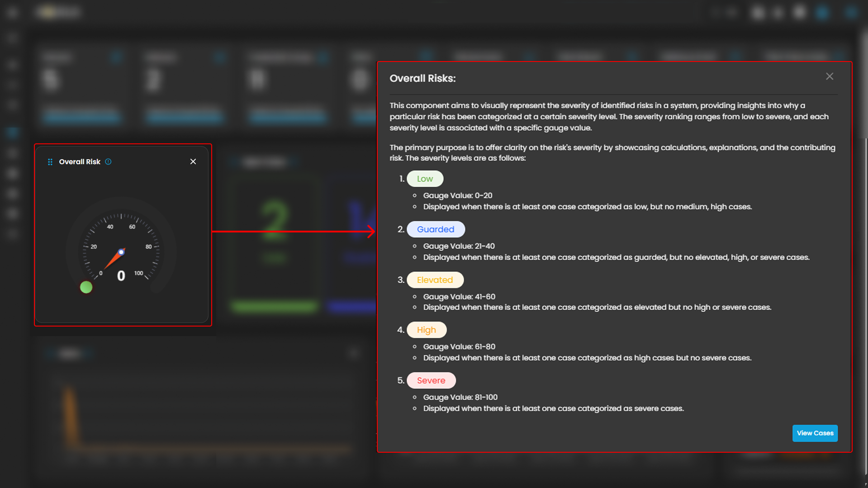Select the blue highlighted sidebar icon
The image size is (868, 488).
[x=12, y=133]
